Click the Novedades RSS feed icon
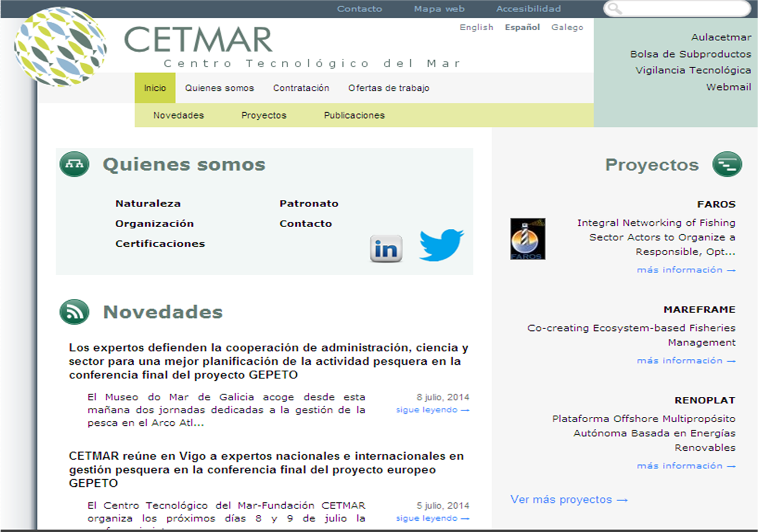 click(x=74, y=312)
